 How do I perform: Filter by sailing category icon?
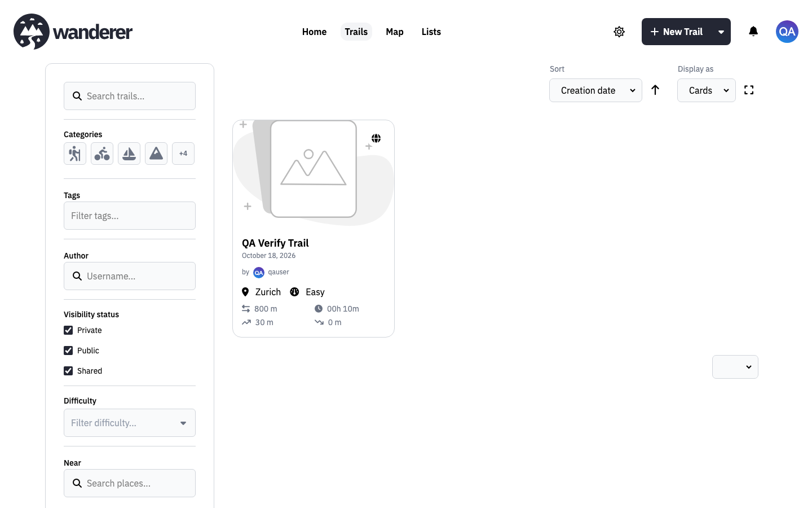[129, 154]
